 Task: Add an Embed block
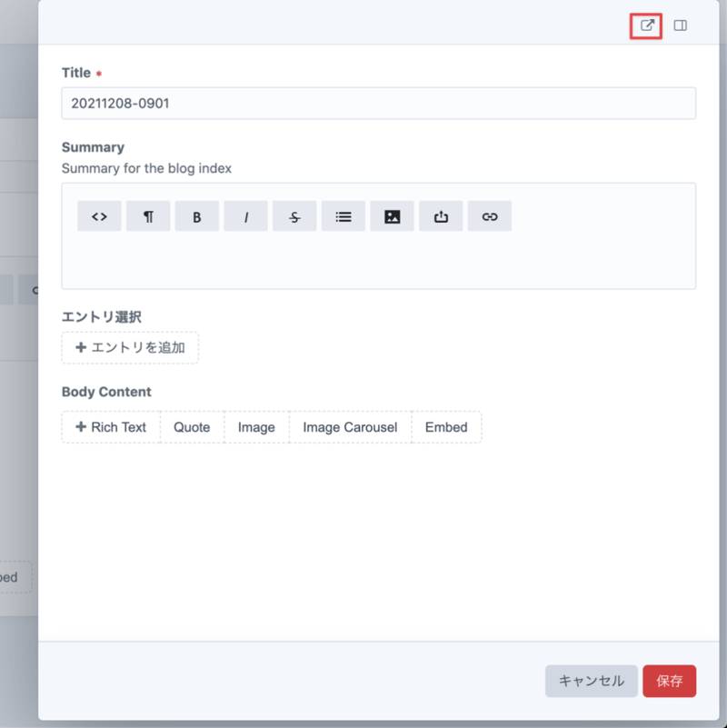[x=446, y=427]
